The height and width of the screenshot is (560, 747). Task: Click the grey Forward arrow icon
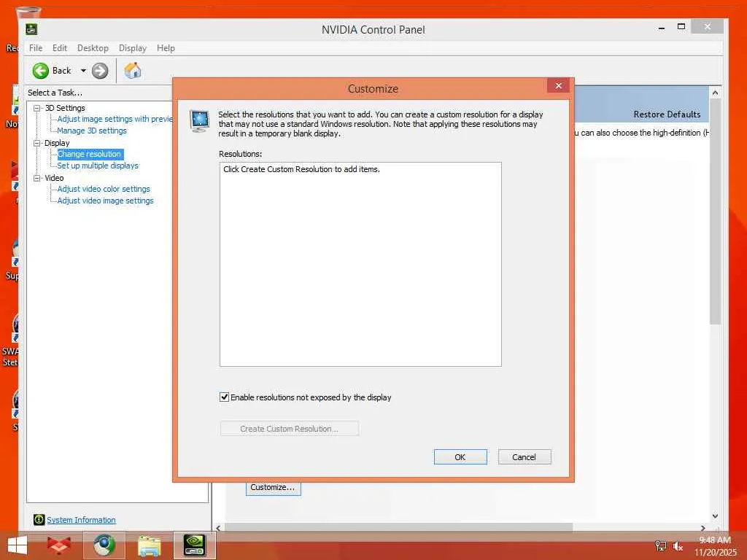[99, 71]
